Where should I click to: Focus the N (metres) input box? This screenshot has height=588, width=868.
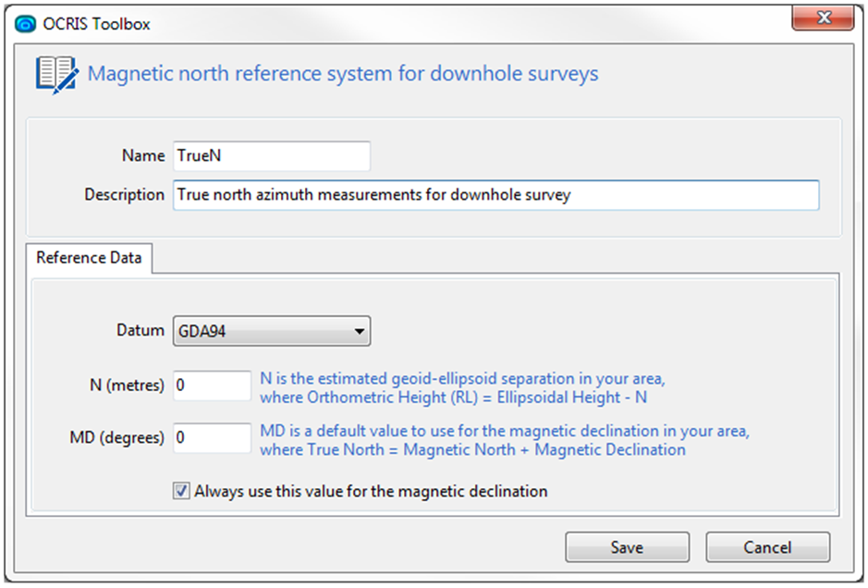[212, 386]
